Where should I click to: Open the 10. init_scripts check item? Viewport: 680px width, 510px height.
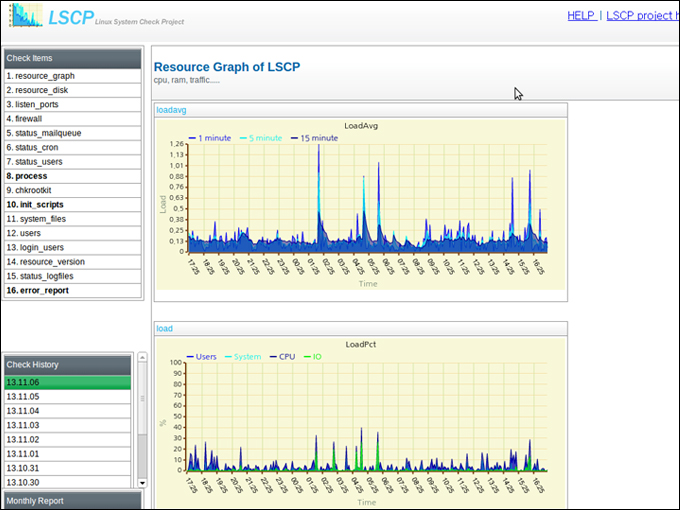34,204
